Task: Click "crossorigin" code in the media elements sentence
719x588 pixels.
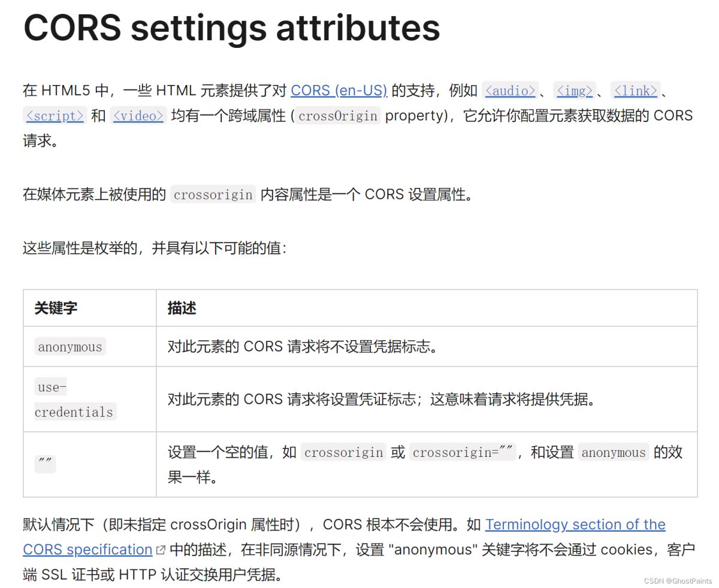Action: click(213, 195)
